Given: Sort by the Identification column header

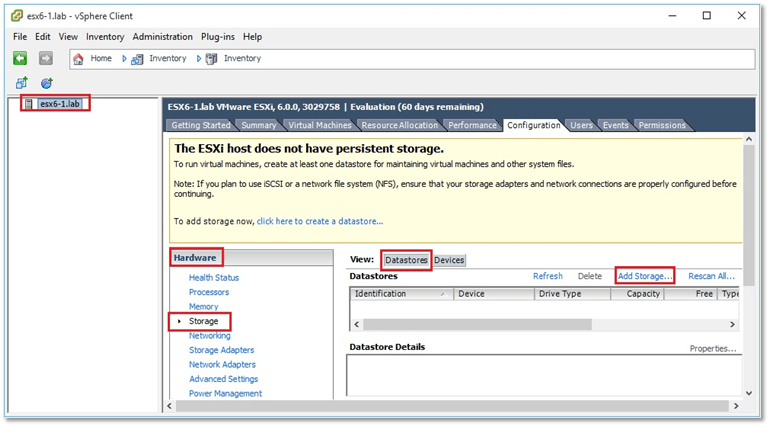Looking at the screenshot, I should pos(401,294).
